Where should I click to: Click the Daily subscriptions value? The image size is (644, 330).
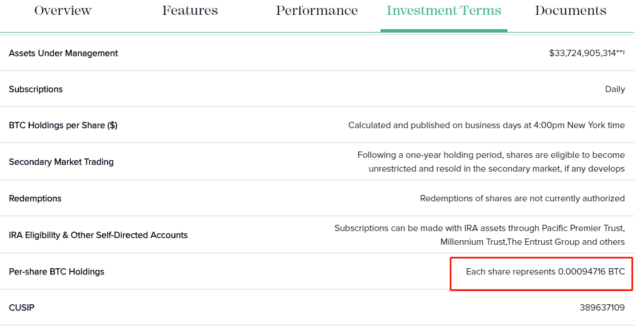[x=615, y=89]
